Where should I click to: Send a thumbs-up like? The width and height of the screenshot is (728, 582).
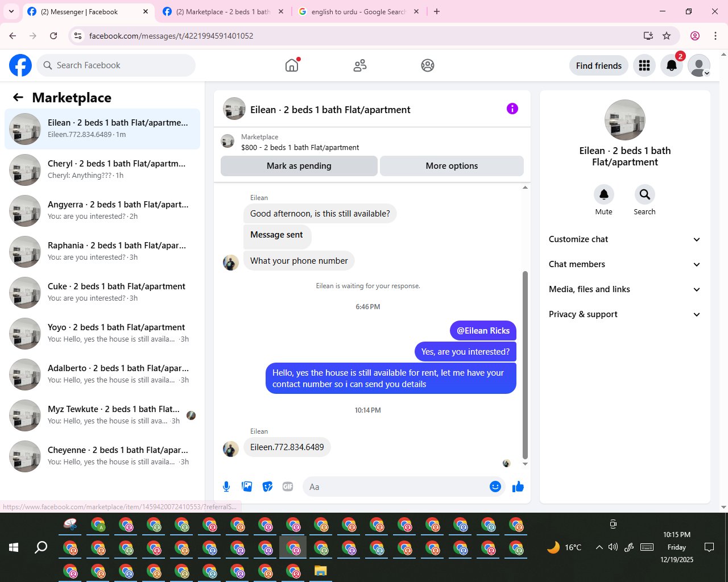(518, 487)
